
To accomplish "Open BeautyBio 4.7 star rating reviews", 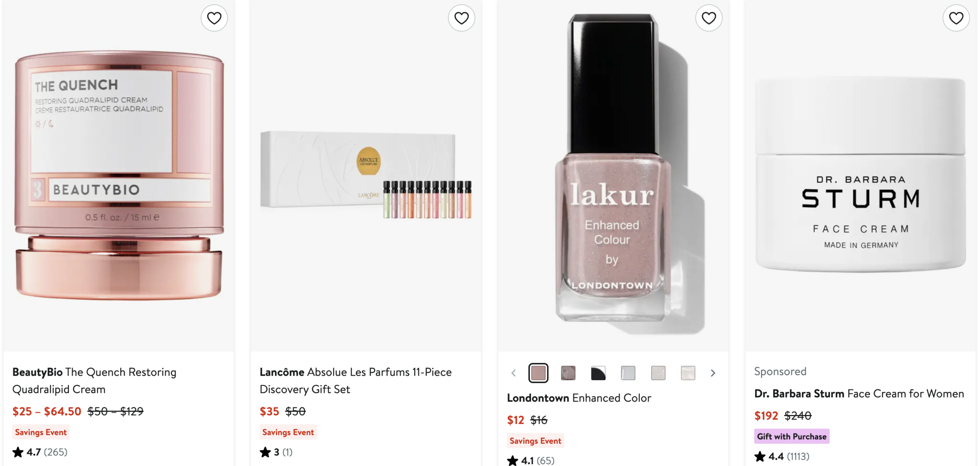I will [40, 452].
